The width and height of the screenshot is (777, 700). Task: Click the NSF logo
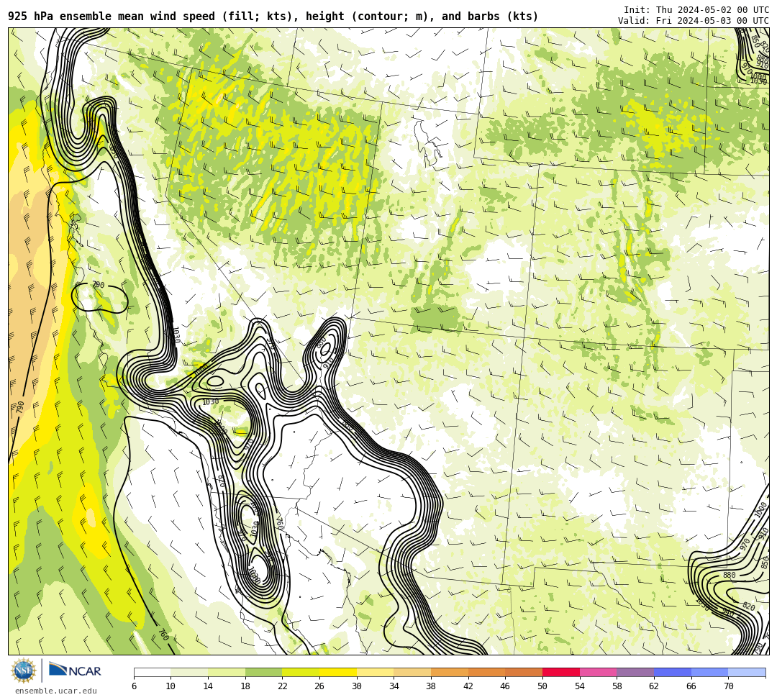(x=23, y=671)
